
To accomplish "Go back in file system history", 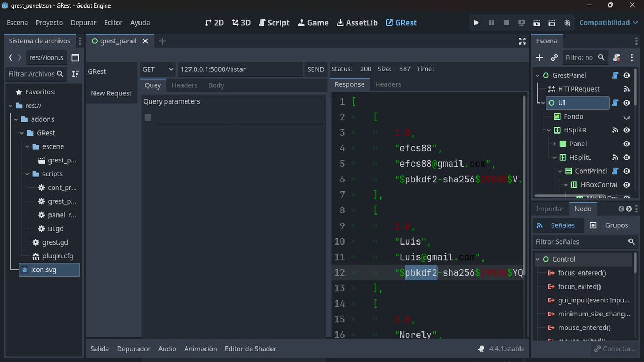I will point(11,57).
